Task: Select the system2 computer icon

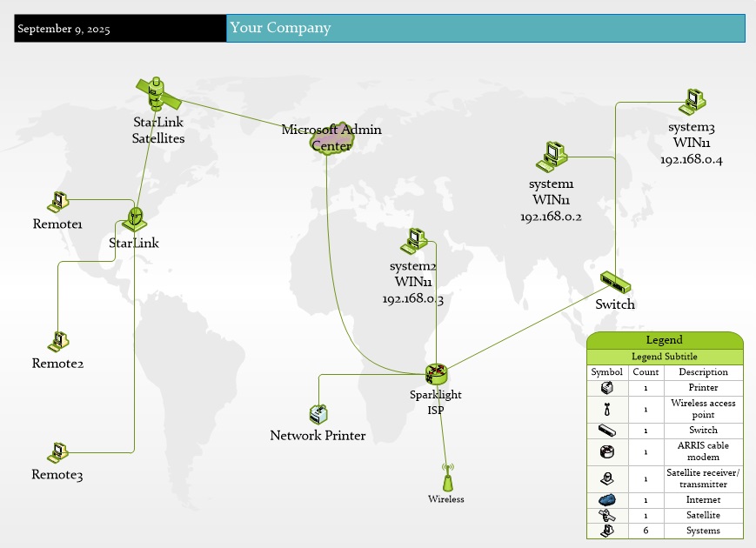Action: (x=414, y=241)
